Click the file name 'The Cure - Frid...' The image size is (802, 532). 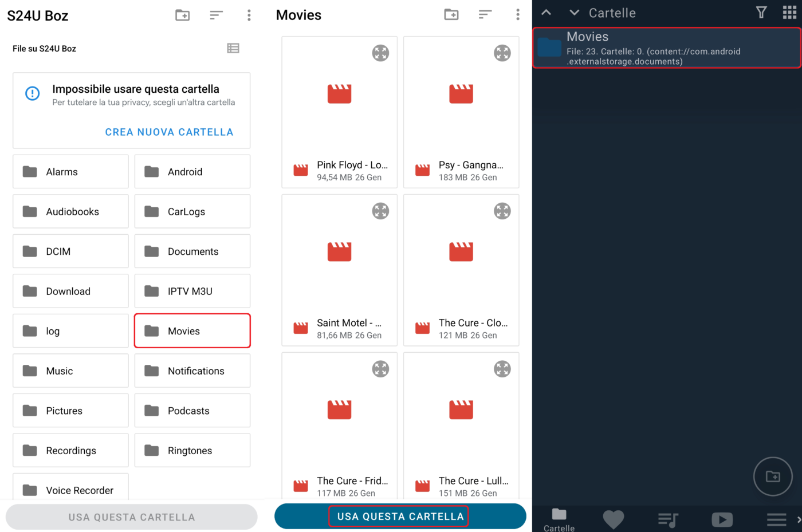coord(352,481)
